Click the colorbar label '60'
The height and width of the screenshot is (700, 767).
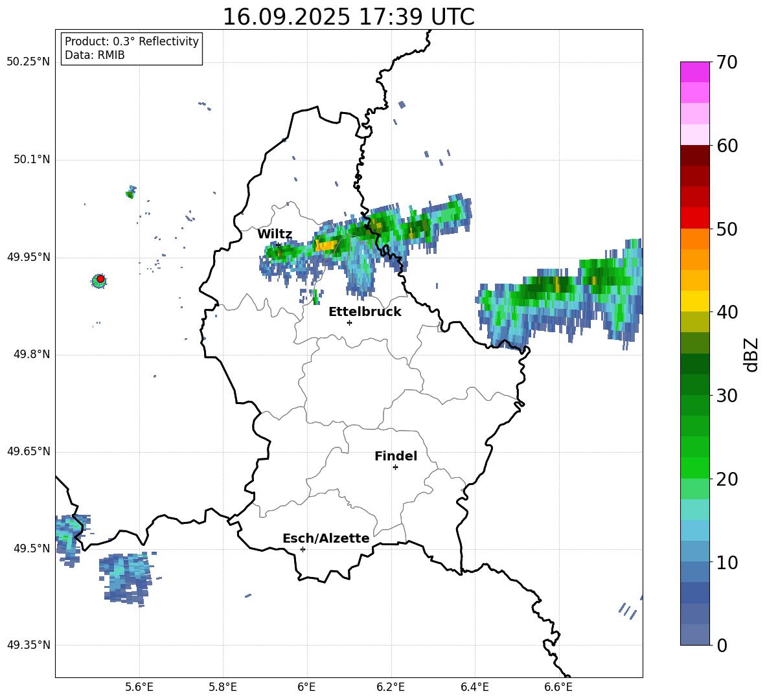pyautogui.click(x=727, y=146)
